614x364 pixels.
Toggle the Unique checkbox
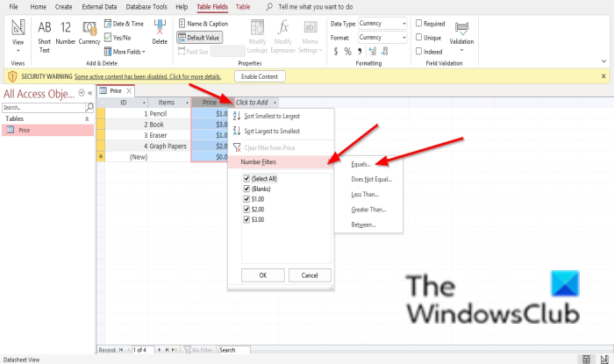pos(418,38)
